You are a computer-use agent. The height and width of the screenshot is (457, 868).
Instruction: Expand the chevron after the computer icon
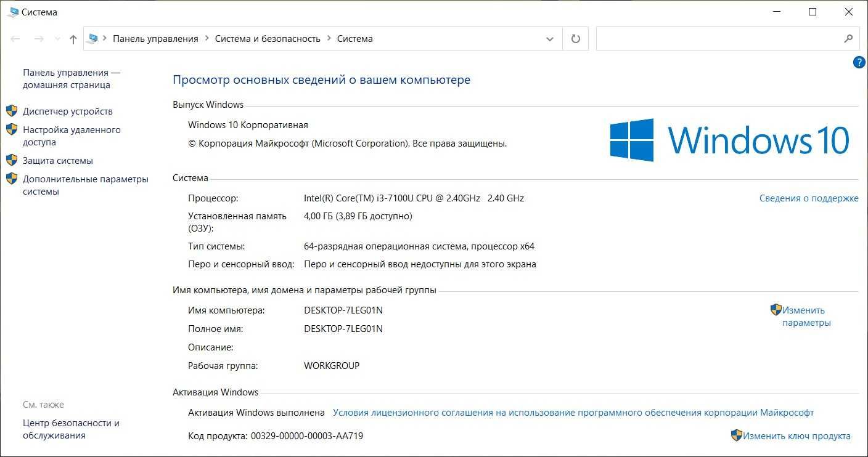coord(105,38)
